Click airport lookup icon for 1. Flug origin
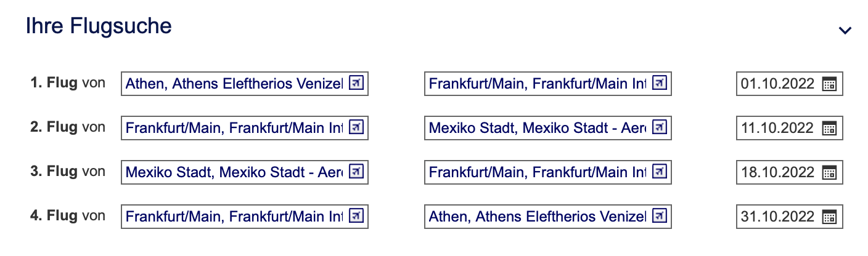868x256 pixels. (x=356, y=83)
